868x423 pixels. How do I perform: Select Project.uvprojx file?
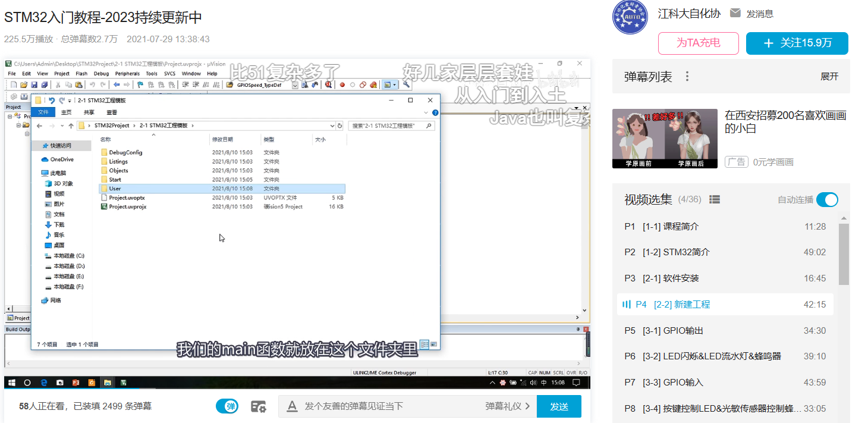click(x=127, y=206)
